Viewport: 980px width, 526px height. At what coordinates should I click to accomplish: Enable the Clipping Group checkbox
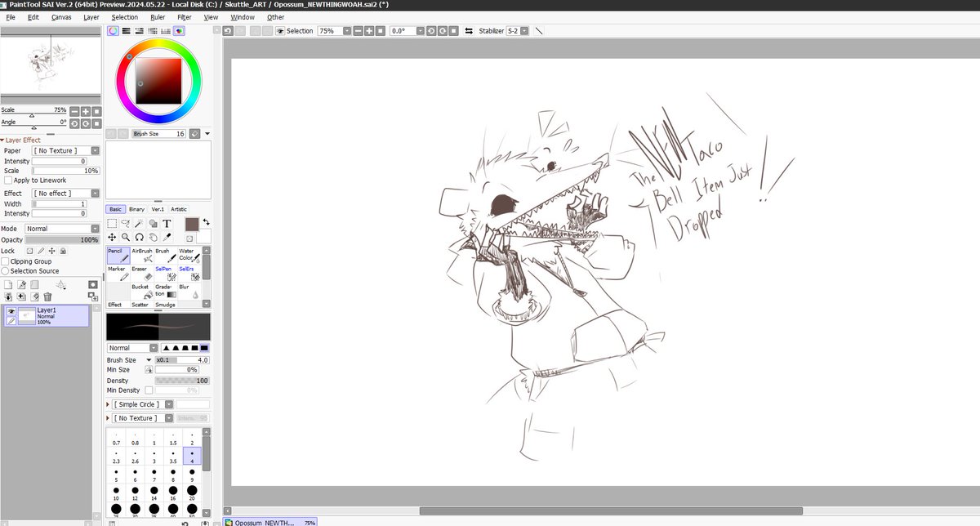5,261
